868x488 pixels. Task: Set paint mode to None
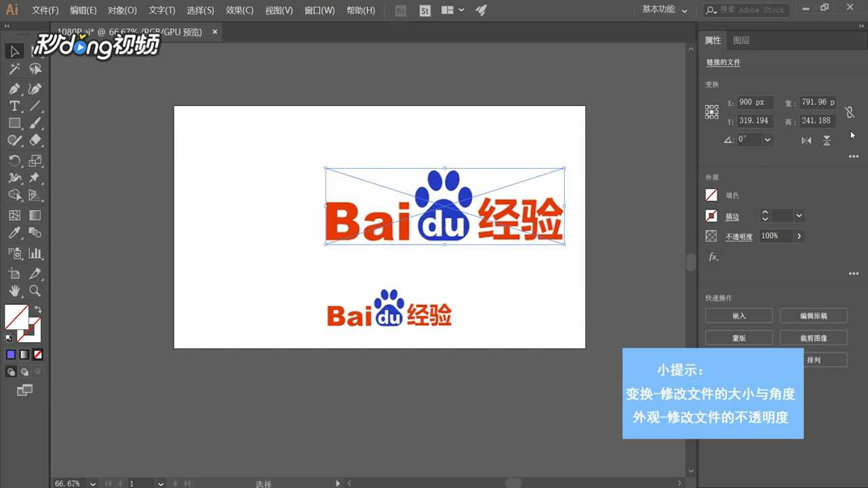(38, 354)
